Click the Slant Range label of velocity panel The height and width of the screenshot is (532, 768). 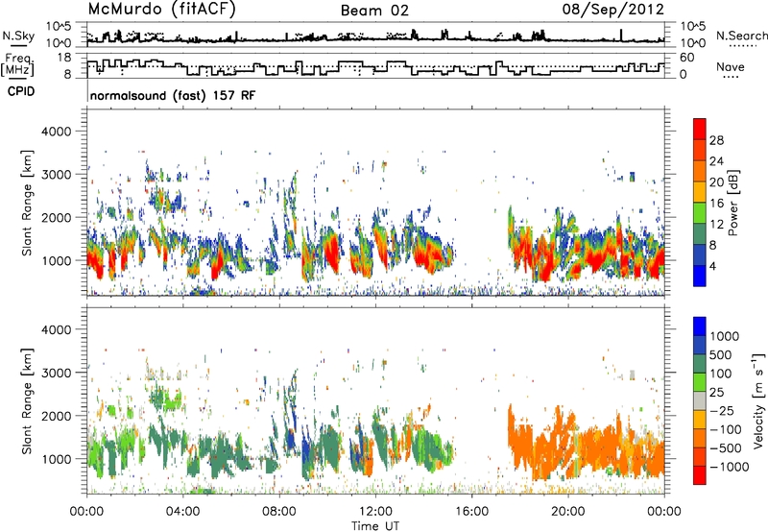(x=27, y=401)
